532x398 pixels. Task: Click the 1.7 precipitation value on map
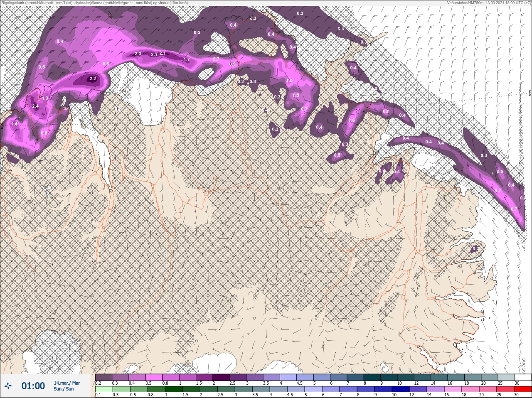(x=187, y=60)
